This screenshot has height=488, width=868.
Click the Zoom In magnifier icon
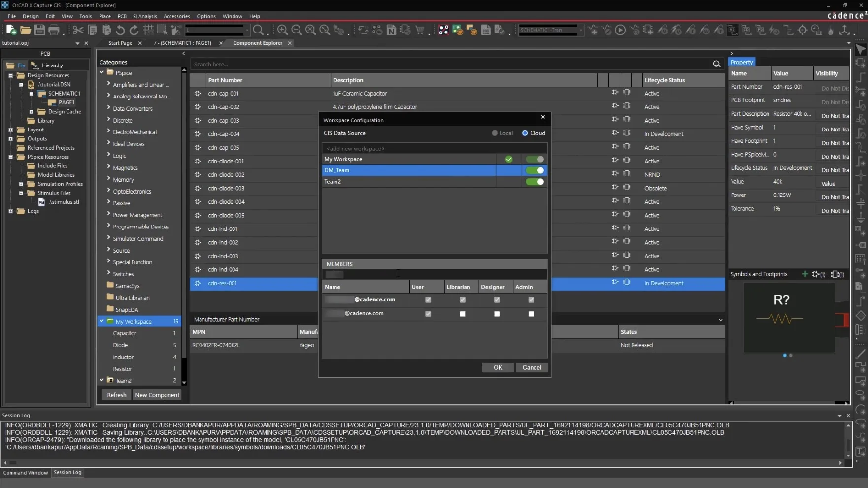point(282,30)
